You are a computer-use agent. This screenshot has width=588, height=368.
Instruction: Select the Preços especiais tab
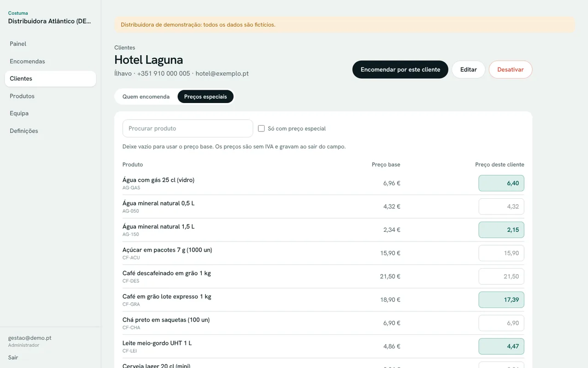[205, 97]
